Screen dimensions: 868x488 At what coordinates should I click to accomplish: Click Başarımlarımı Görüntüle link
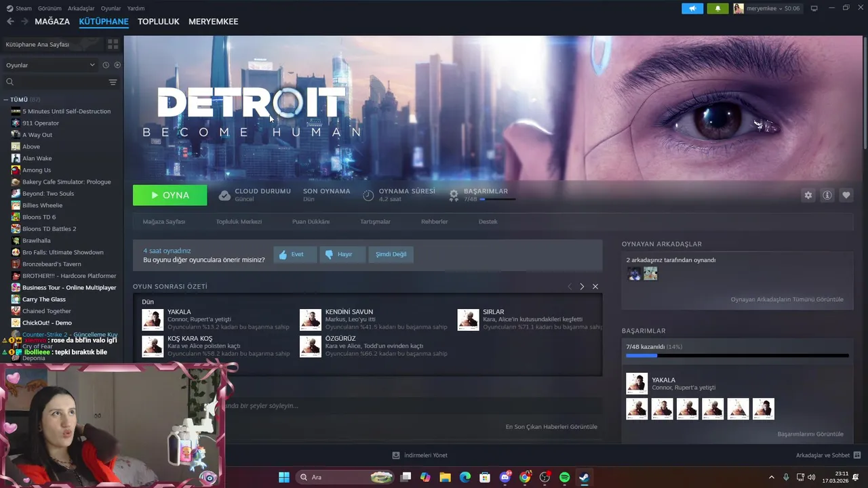pyautogui.click(x=810, y=434)
